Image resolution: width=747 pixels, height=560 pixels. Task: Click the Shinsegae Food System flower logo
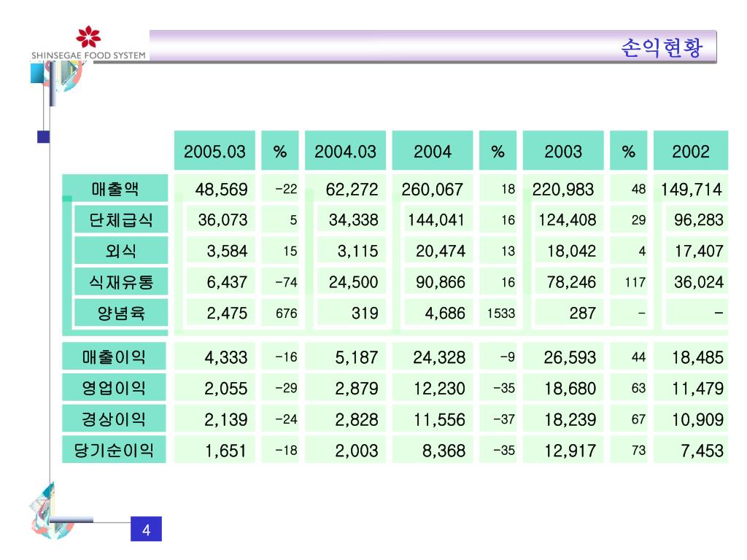pos(88,36)
